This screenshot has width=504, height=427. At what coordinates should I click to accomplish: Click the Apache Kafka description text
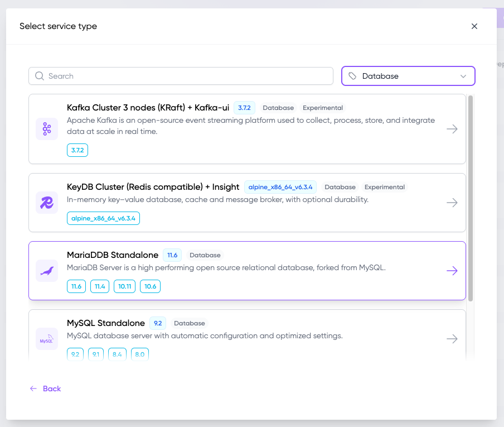(251, 126)
